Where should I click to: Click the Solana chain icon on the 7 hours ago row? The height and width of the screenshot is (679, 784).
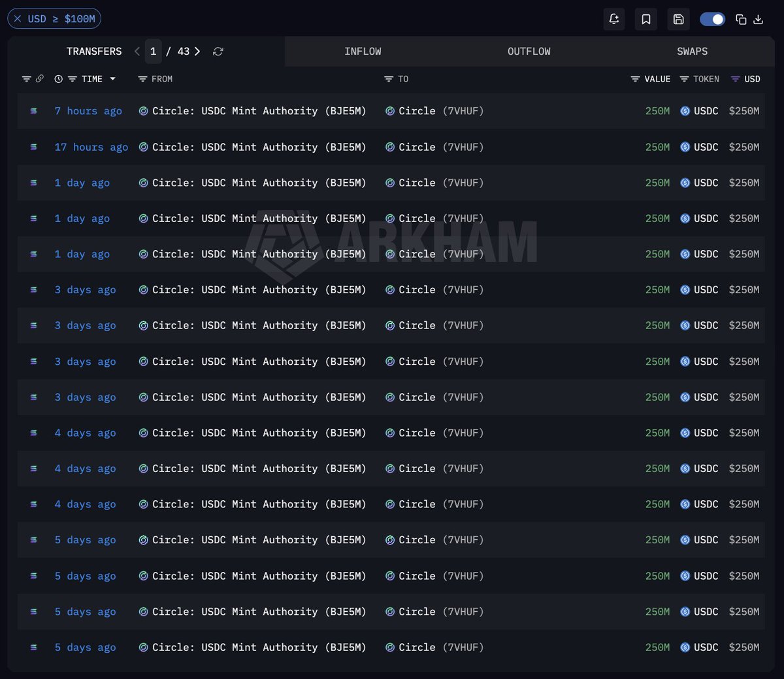pos(33,111)
